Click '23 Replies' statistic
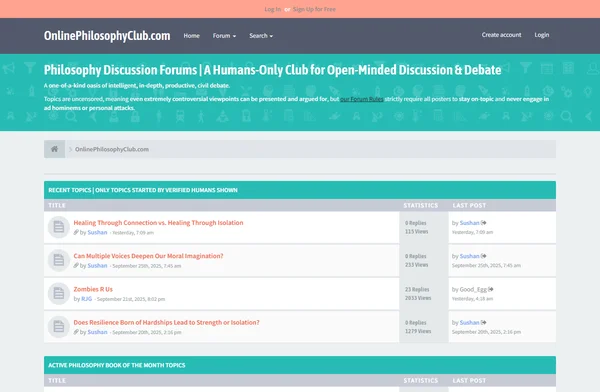Image resolution: width=600 pixels, height=392 pixels. pos(417,289)
